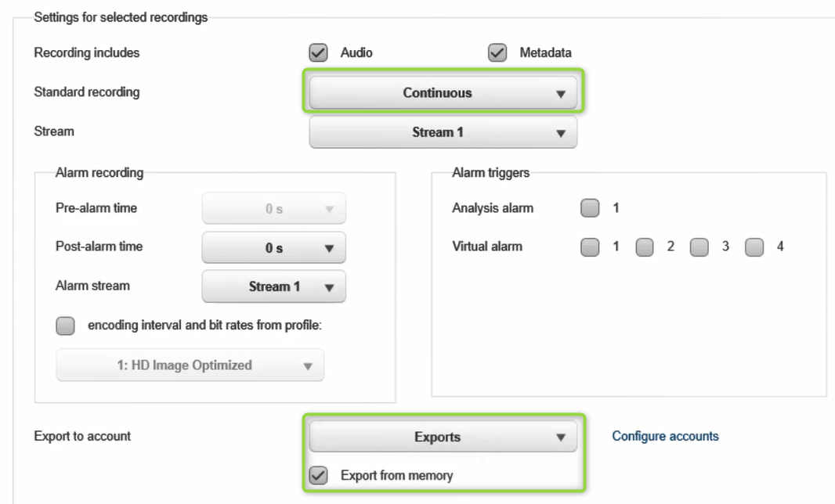Viewport: 835px width, 504px height.
Task: Uncheck Export from memory checkbox
Action: tap(318, 475)
